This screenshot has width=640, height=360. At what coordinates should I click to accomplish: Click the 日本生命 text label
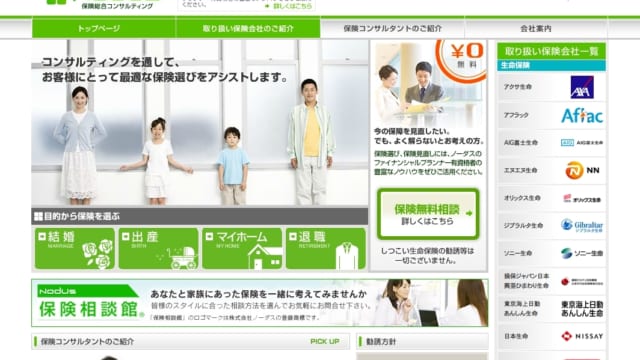click(x=516, y=336)
